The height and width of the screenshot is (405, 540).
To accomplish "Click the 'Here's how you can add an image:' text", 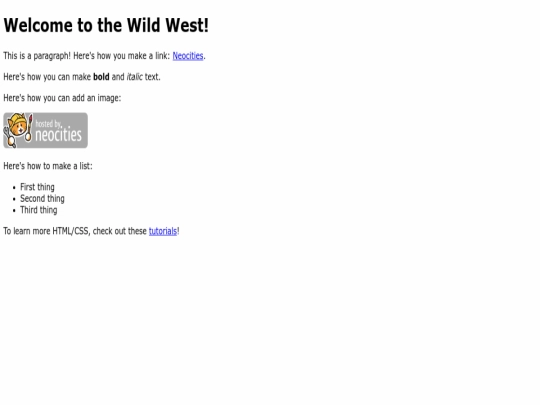I will tap(62, 98).
